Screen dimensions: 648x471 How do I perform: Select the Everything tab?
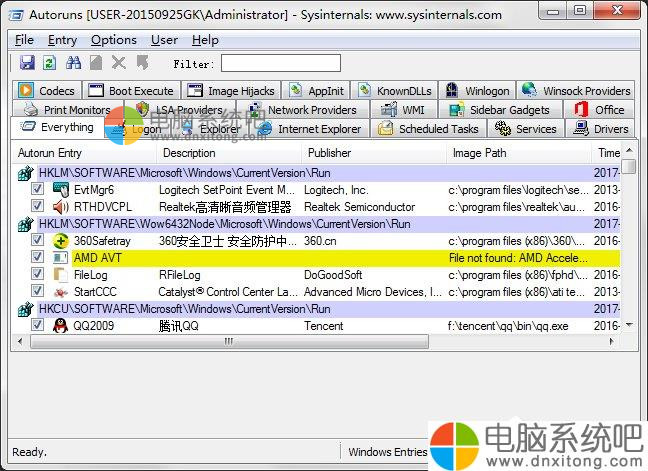pos(58,127)
